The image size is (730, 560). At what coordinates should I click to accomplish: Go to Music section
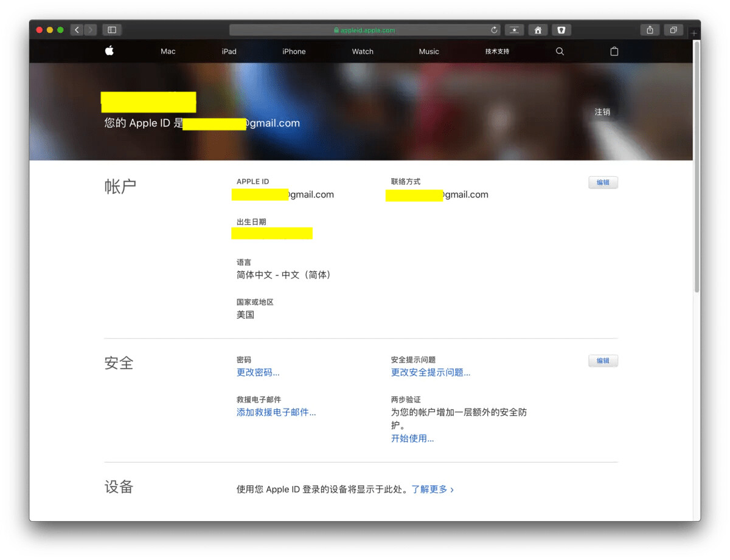[x=429, y=52]
